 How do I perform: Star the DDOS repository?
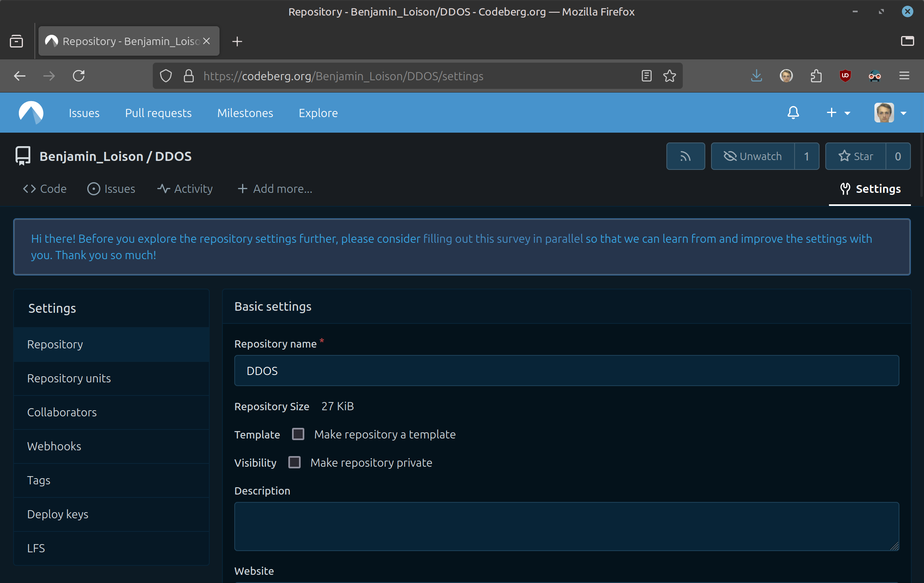pos(856,156)
